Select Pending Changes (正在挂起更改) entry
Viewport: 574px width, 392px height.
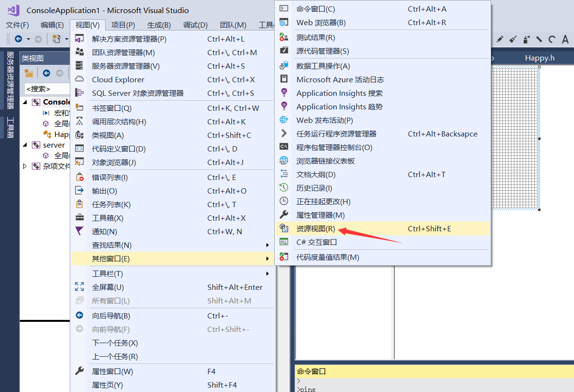point(383,201)
